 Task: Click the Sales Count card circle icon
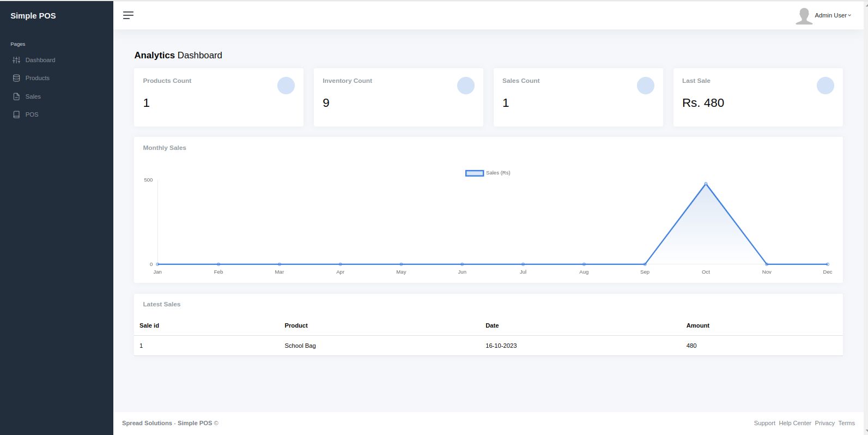point(646,86)
